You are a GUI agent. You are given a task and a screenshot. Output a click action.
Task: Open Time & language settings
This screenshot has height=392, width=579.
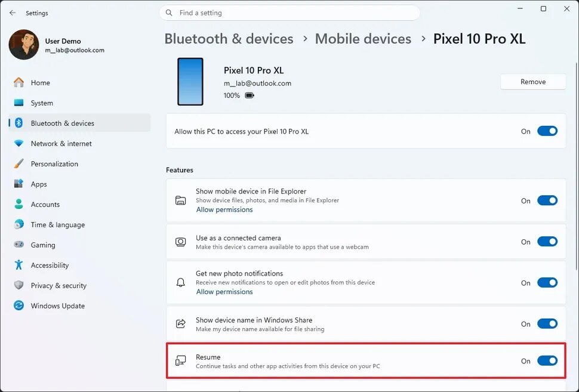tap(79, 224)
